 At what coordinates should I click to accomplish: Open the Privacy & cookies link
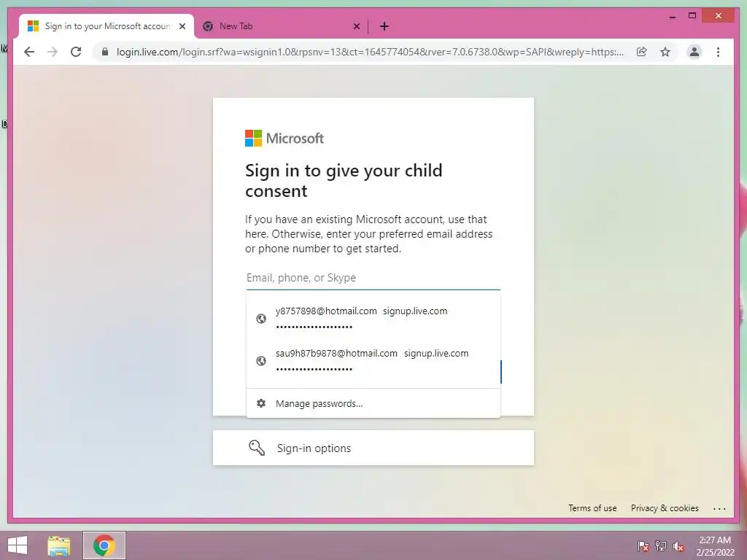665,508
